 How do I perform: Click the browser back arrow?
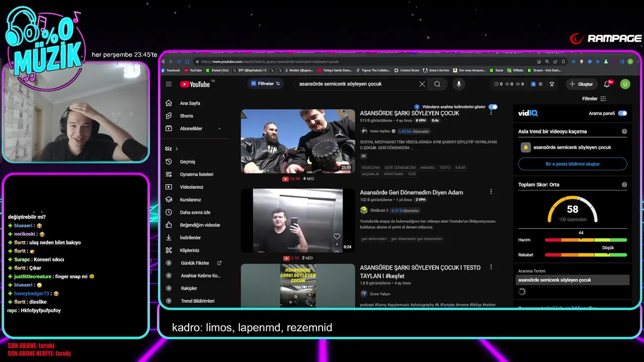163,61
